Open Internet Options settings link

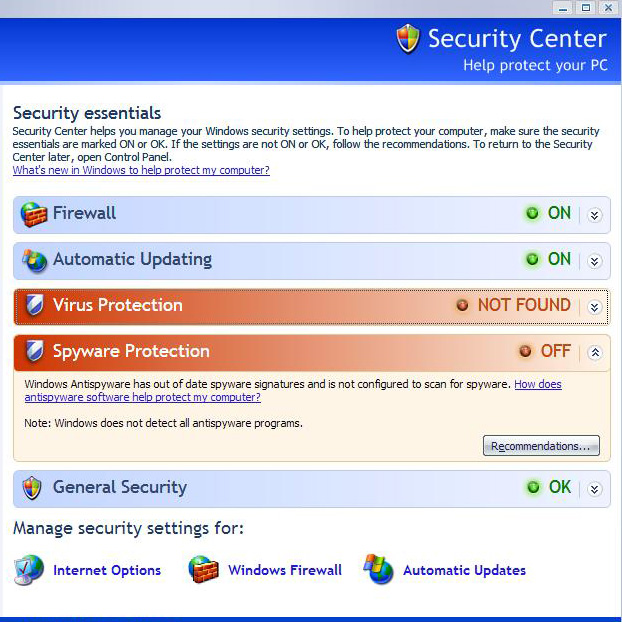pyautogui.click(x=107, y=570)
